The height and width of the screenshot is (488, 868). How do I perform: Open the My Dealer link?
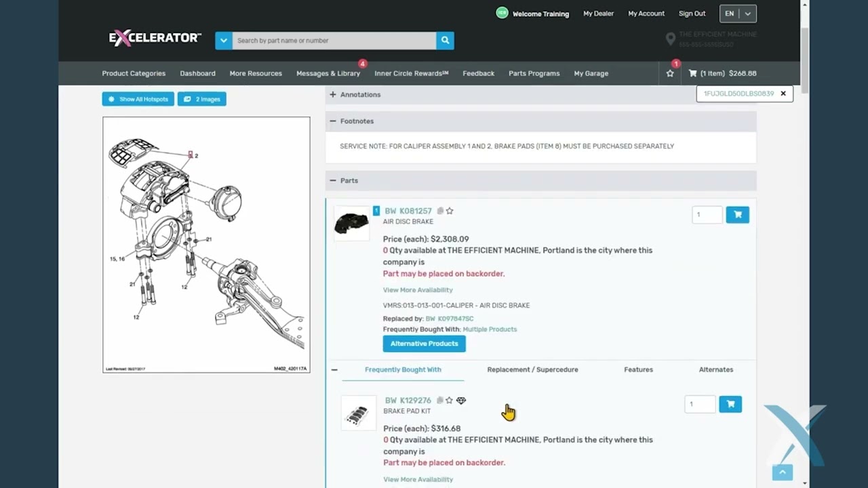tap(598, 14)
